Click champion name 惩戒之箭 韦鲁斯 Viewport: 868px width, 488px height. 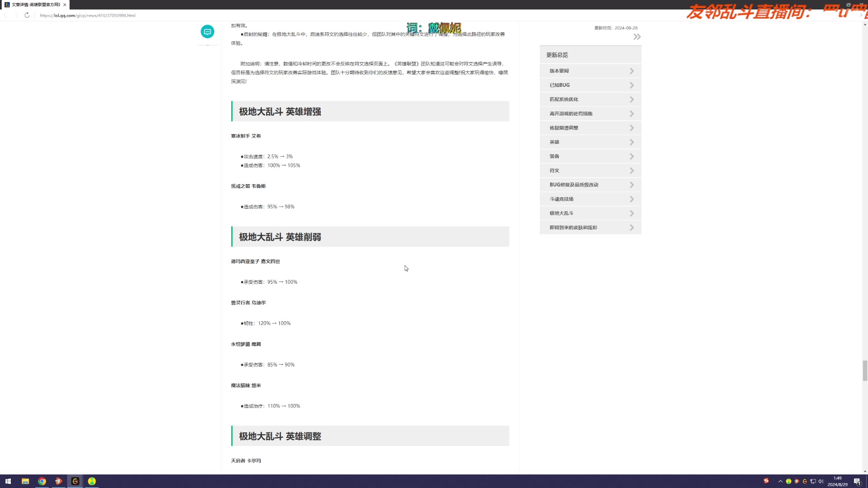tap(248, 186)
